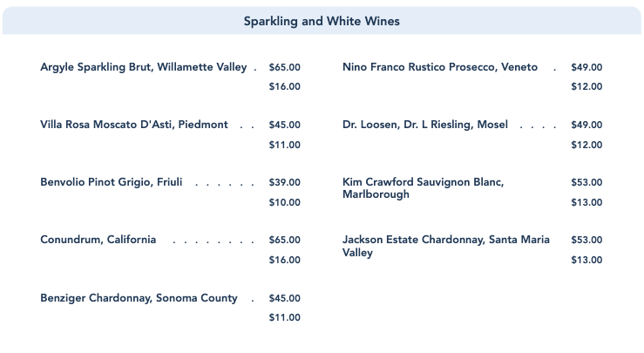Viewport: 644px width, 353px height.
Task: Click the $53.00 price for Kim Crawford
Action: point(586,182)
